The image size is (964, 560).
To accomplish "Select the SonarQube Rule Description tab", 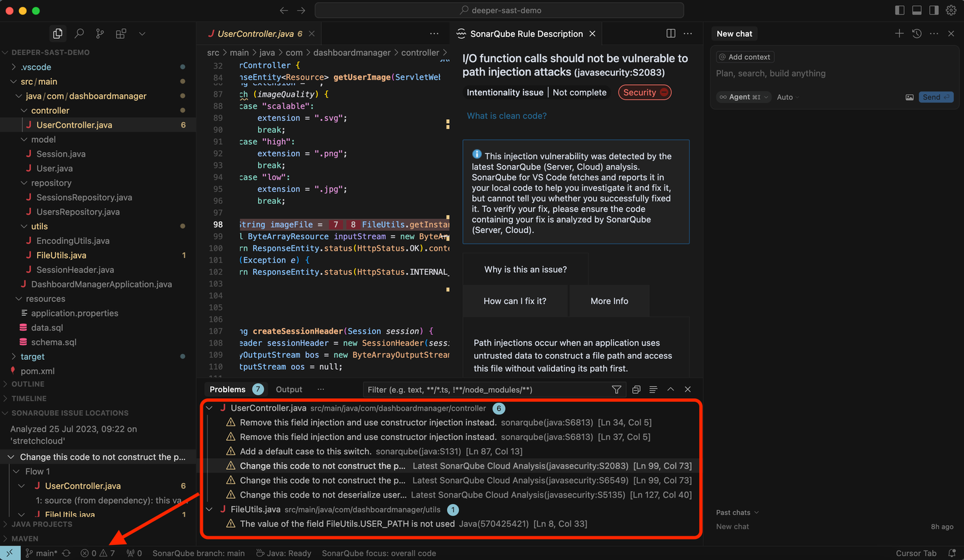I will pos(523,33).
